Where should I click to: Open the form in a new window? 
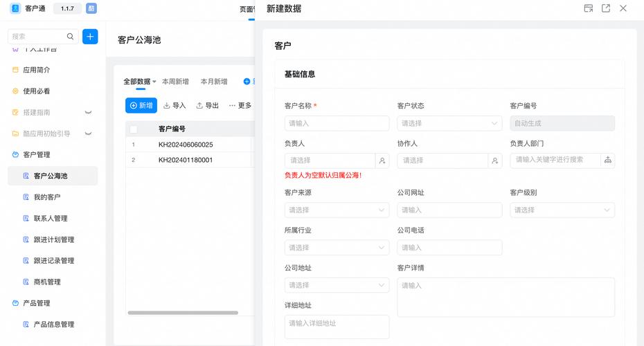pyautogui.click(x=606, y=8)
